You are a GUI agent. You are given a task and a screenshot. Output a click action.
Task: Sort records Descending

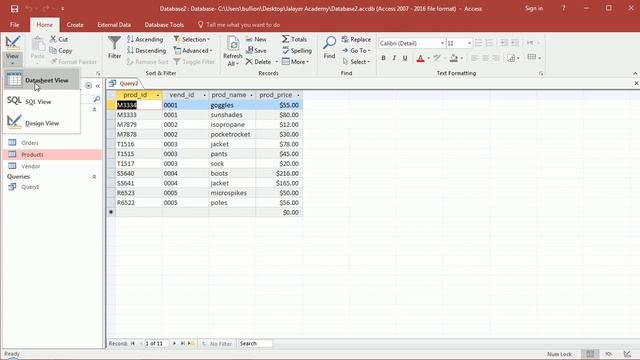[x=146, y=51]
